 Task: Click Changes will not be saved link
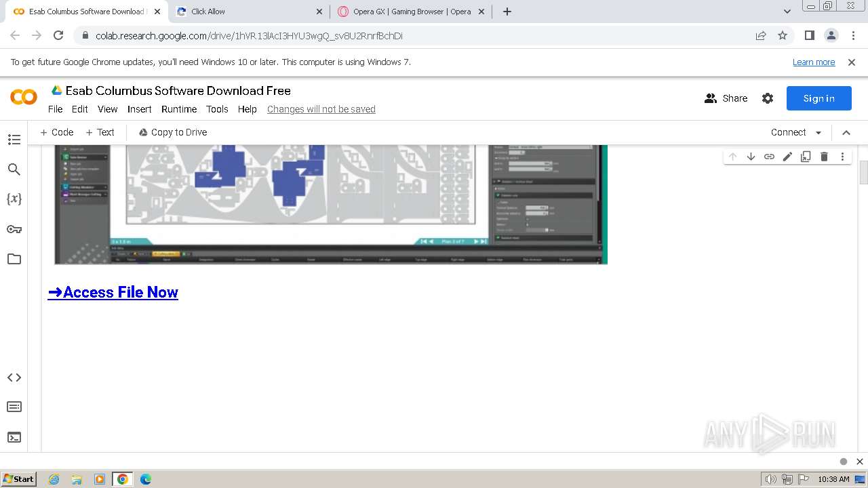(x=321, y=109)
